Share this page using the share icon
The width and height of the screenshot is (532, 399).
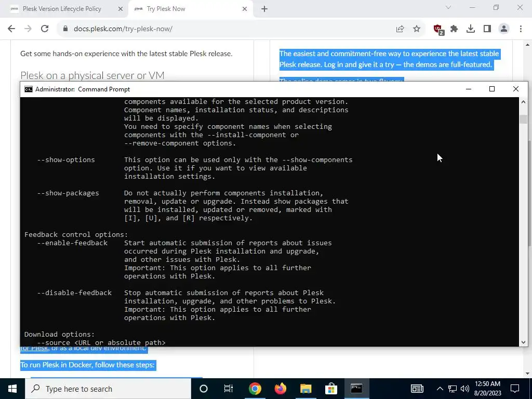400,29
